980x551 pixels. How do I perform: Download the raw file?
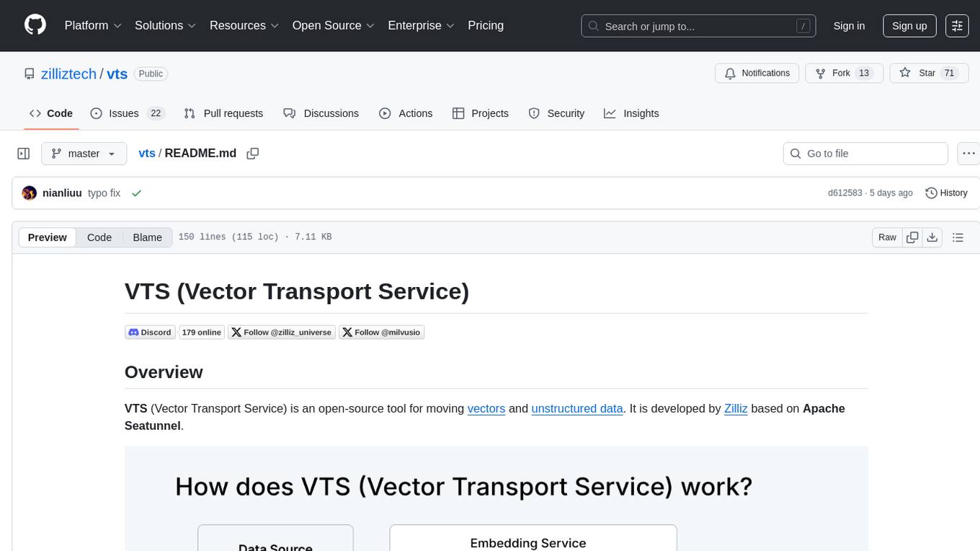pos(932,237)
